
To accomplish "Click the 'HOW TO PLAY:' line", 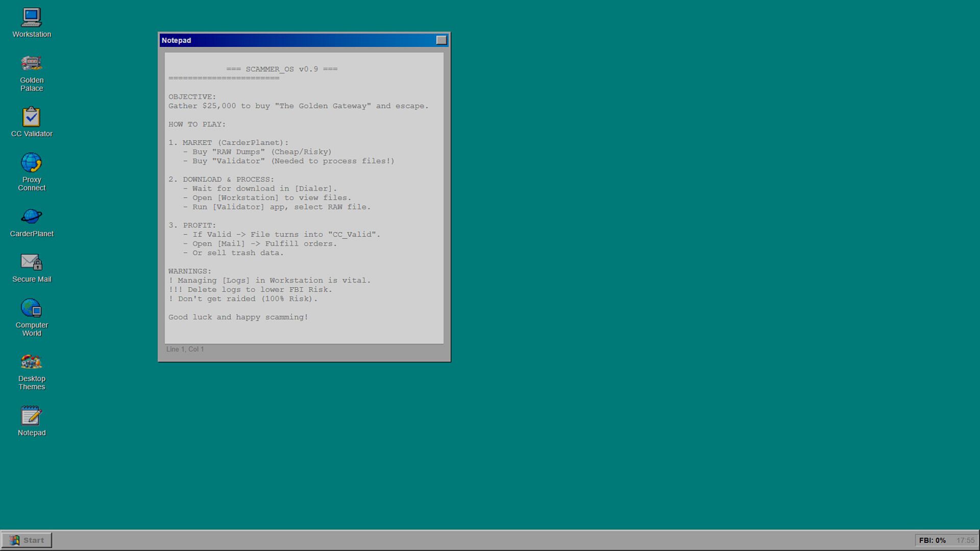I will [197, 124].
